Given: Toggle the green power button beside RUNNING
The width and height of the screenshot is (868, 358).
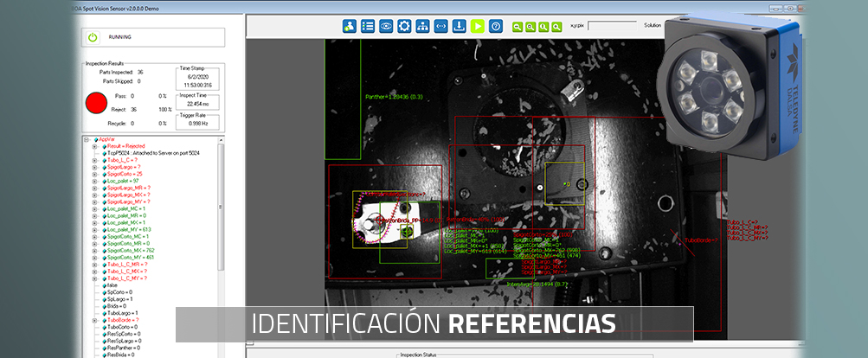Looking at the screenshot, I should pyautogui.click(x=93, y=37).
